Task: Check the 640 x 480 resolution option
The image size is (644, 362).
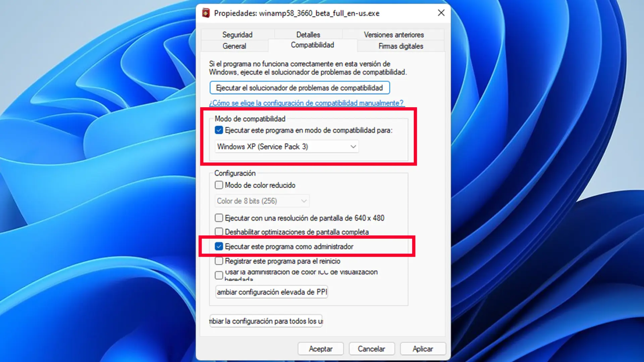Action: tap(219, 218)
